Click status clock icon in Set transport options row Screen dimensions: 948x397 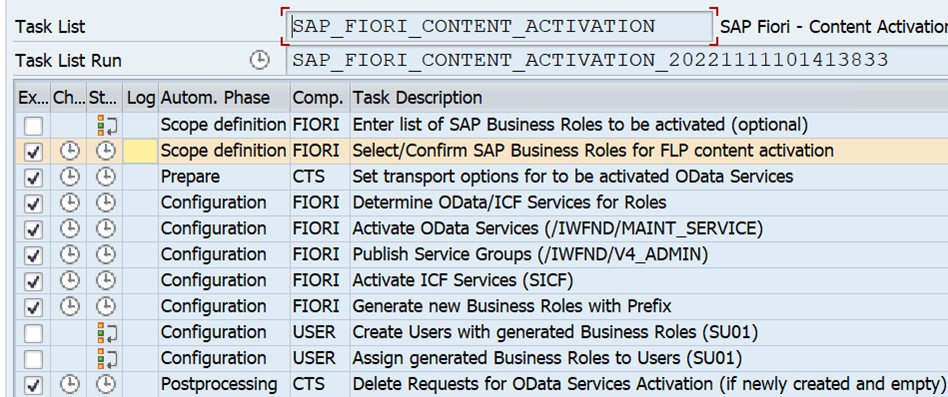pyautogui.click(x=106, y=176)
